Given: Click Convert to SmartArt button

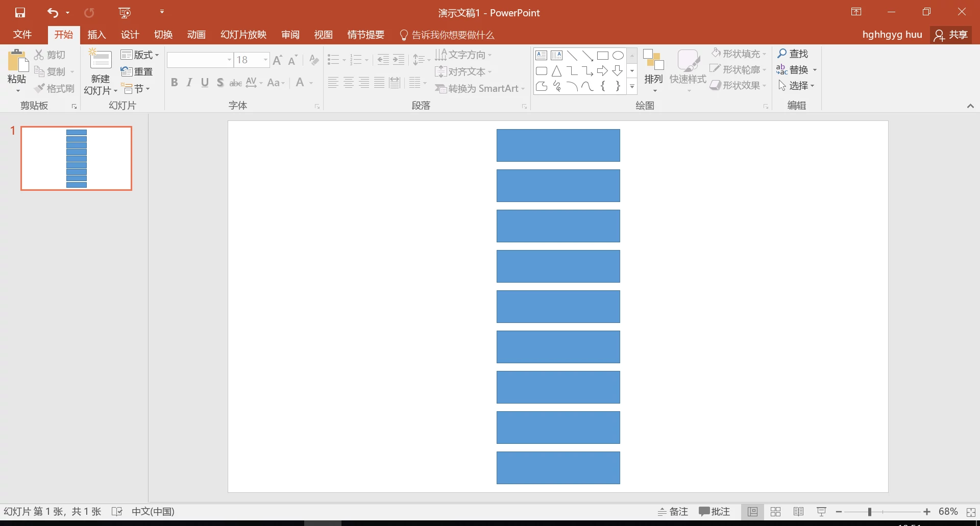Looking at the screenshot, I should [480, 88].
